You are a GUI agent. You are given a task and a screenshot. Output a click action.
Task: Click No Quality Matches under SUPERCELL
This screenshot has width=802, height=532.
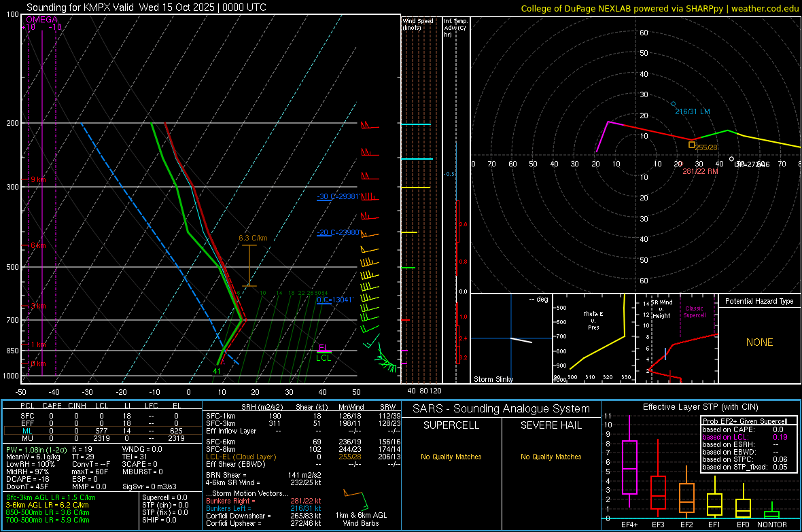pyautogui.click(x=451, y=457)
